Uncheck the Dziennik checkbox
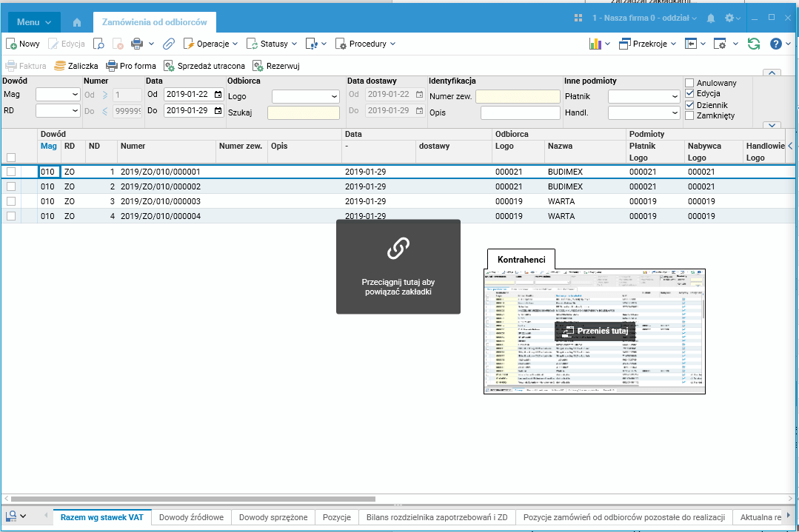The image size is (799, 532). 689,105
